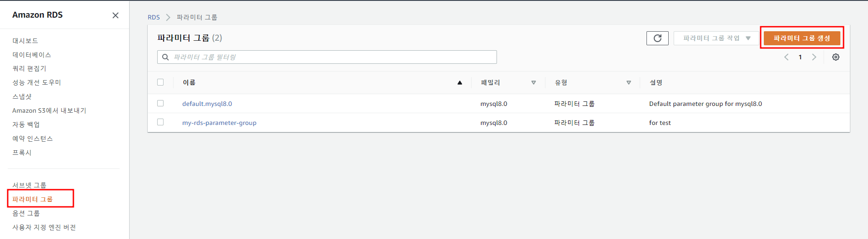The width and height of the screenshot is (868, 239).
Task: Select default.mysql8.0 row checkbox
Action: [x=160, y=103]
